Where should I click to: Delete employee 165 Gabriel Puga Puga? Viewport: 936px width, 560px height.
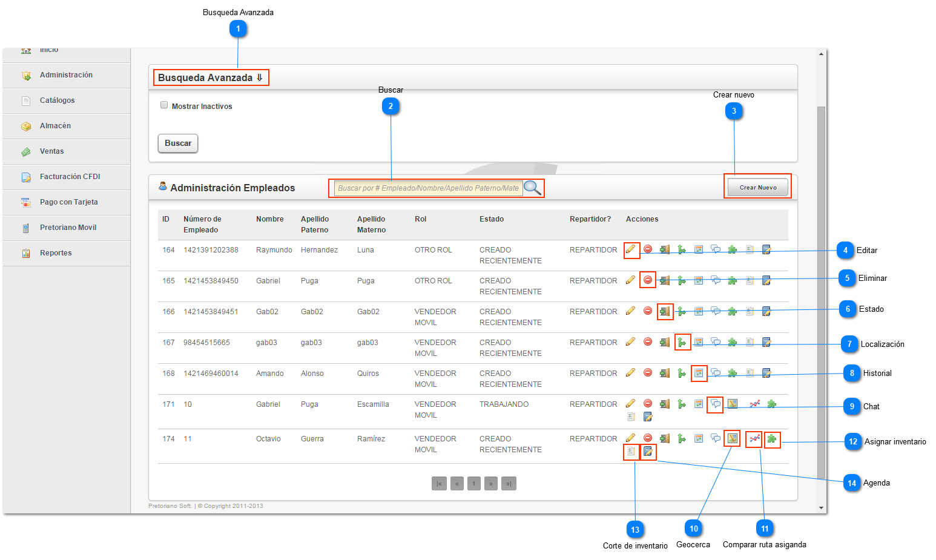click(x=648, y=280)
